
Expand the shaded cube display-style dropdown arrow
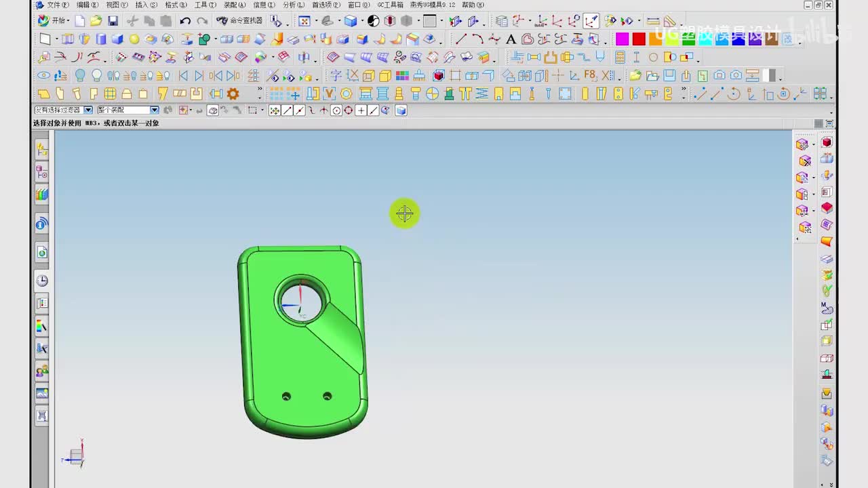click(361, 22)
